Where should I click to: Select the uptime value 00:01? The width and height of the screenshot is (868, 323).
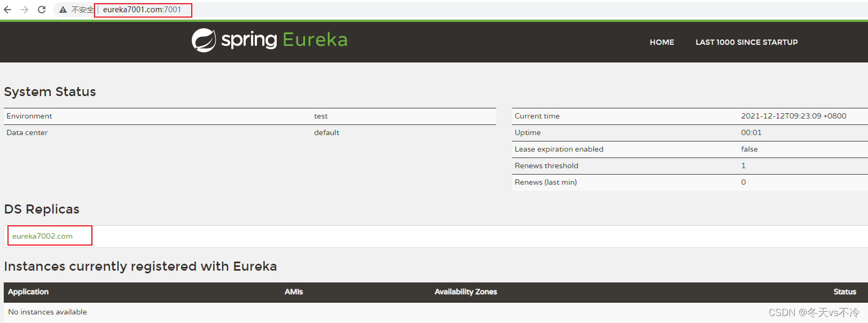(x=752, y=132)
